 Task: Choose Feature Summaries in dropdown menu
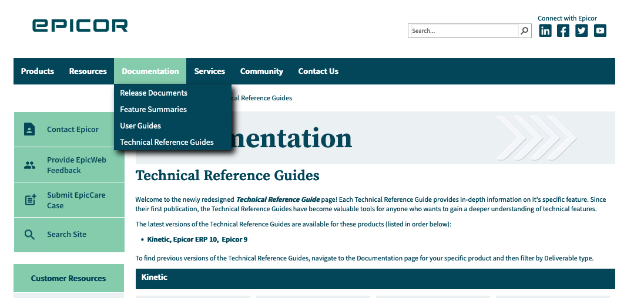click(153, 110)
